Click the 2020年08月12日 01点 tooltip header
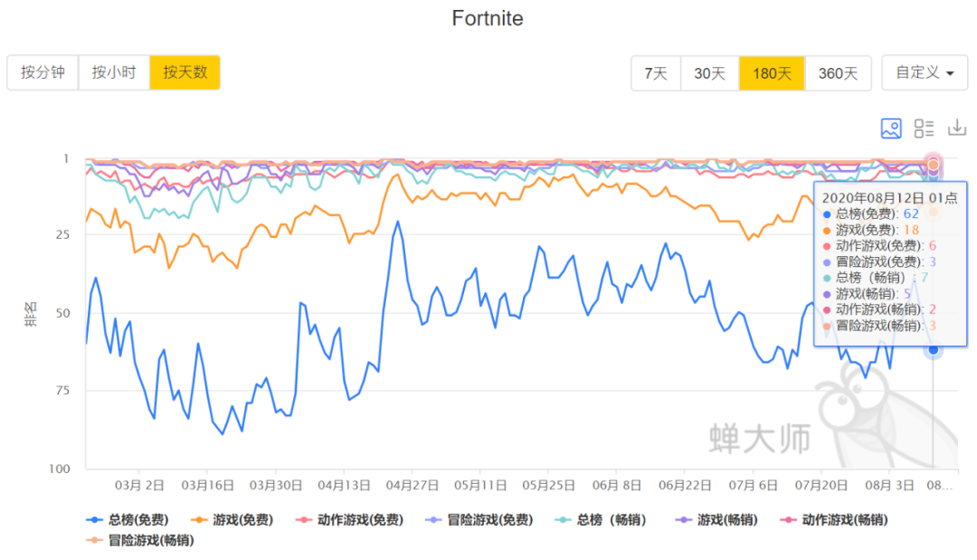Image resolution: width=977 pixels, height=560 pixels. 889,198
